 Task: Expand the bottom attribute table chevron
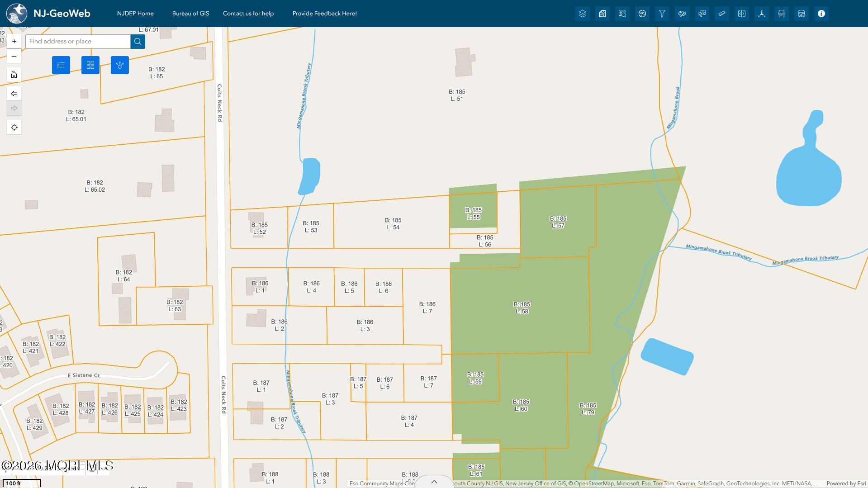pos(434,482)
